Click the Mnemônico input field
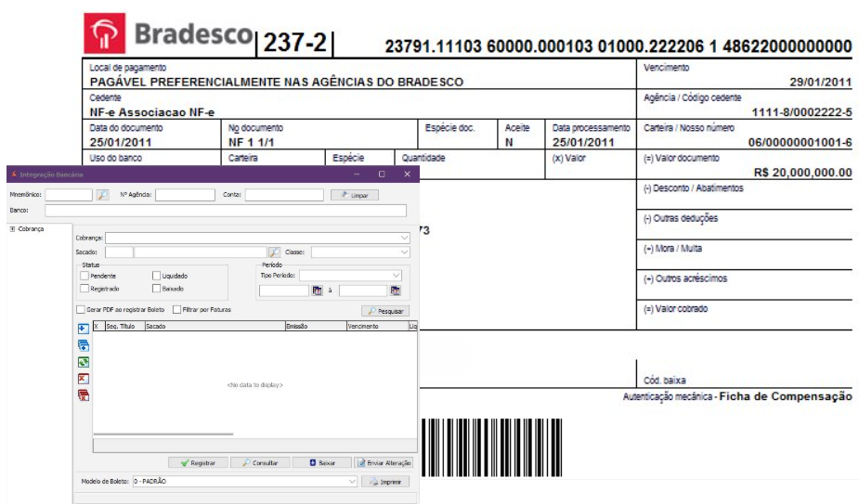Viewport: 859px width, 504px height. [x=69, y=195]
